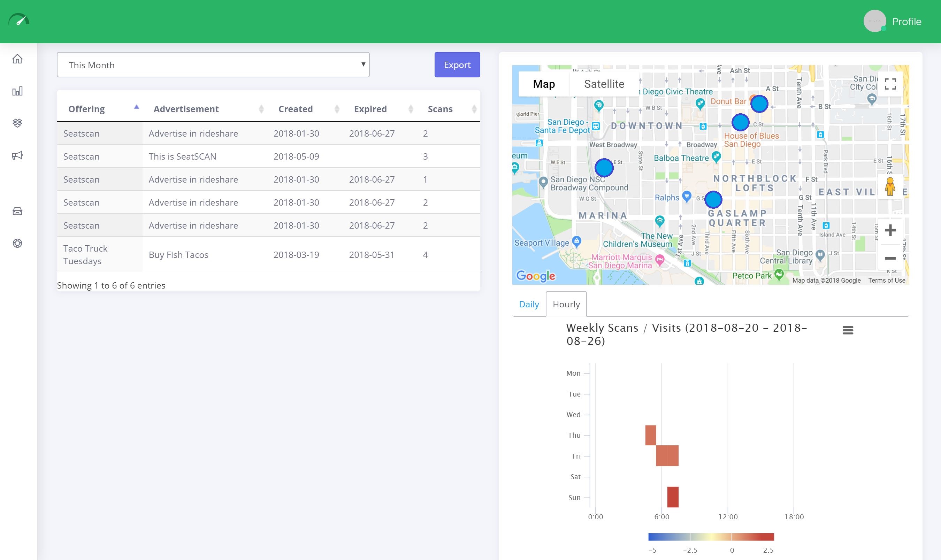Select the '2018-05-31' expired date cell
Image resolution: width=941 pixels, height=560 pixels.
coord(380,255)
